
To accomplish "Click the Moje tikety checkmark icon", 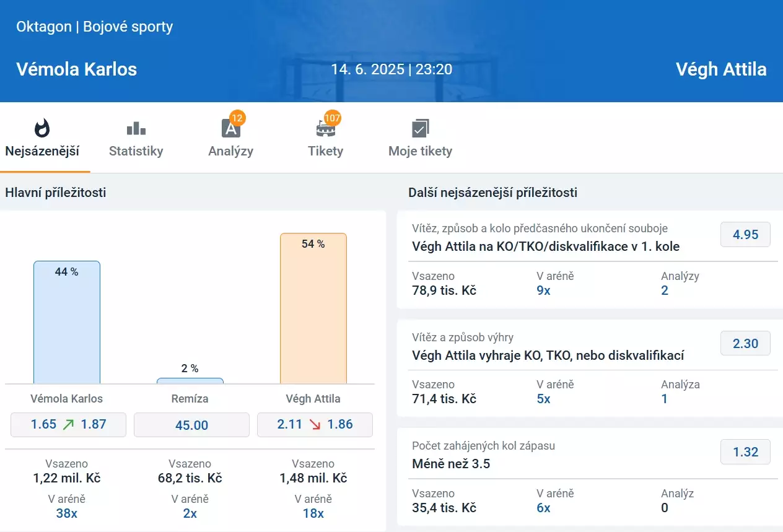I will coord(420,128).
